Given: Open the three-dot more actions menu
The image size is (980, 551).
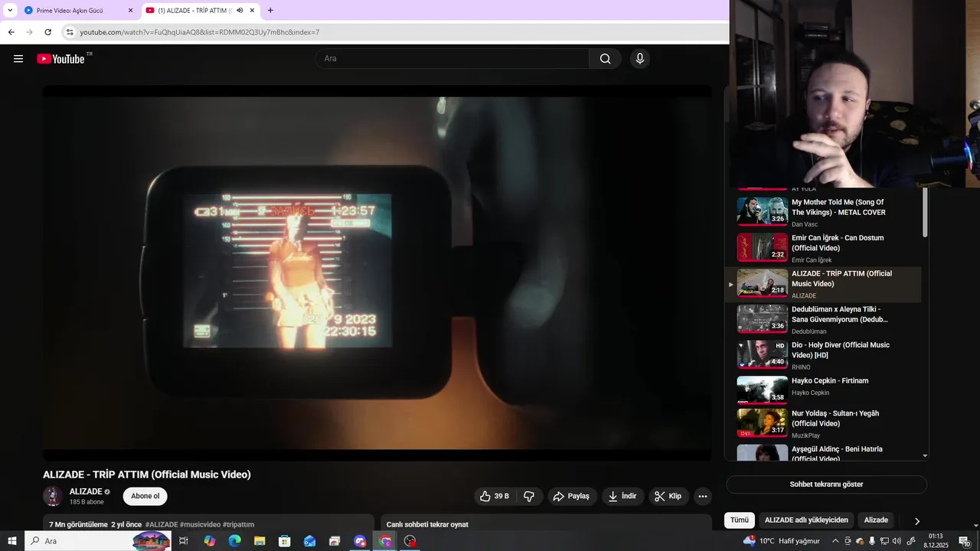Looking at the screenshot, I should pos(703,496).
